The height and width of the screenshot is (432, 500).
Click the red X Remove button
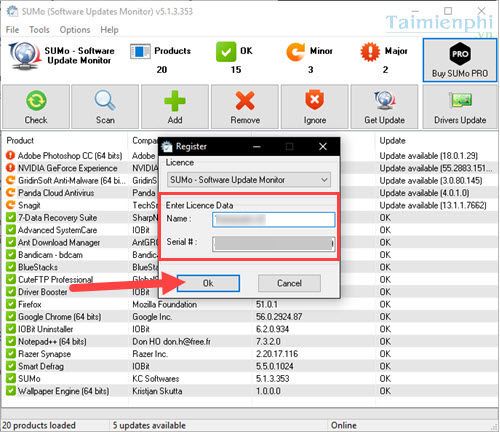(245, 107)
